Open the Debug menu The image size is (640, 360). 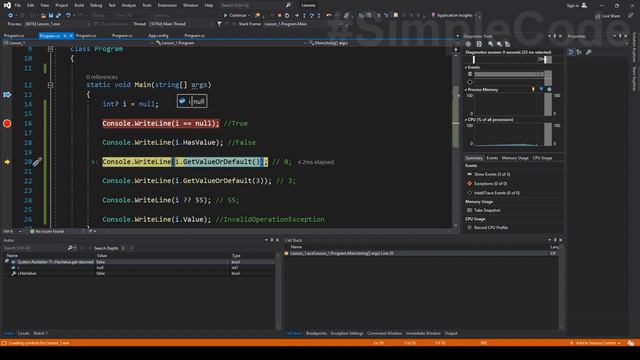[96, 5]
